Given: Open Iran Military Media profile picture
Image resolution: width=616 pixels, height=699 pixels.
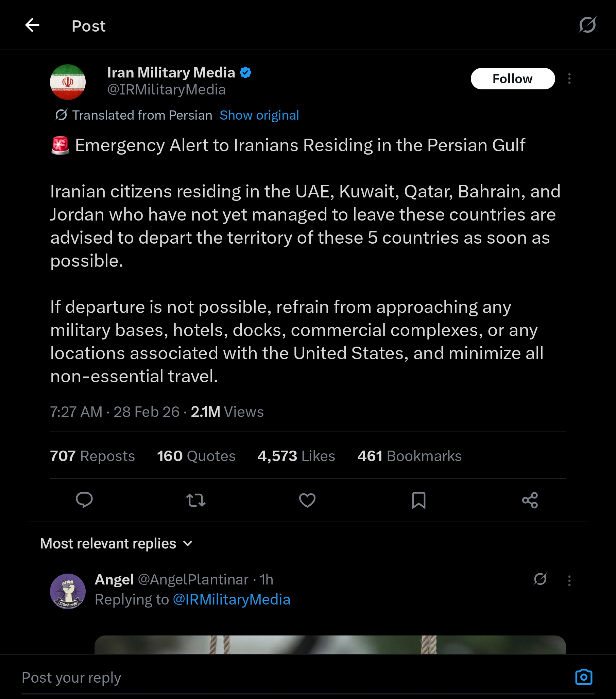Looking at the screenshot, I should tap(68, 82).
